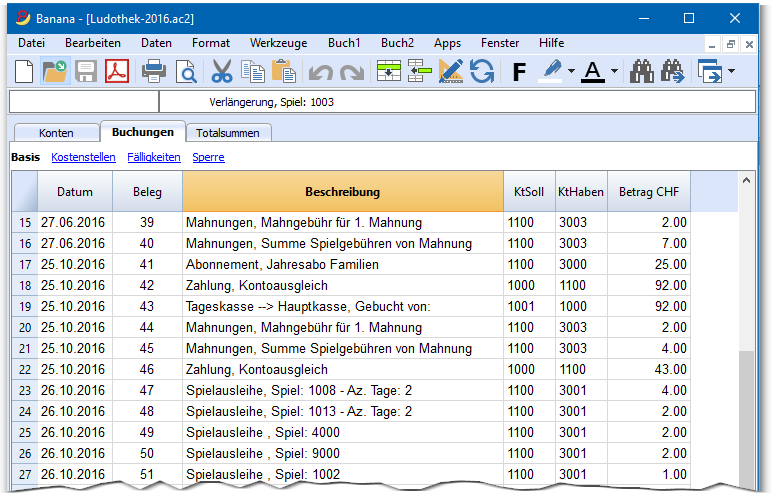Click the empty cell reference box left of text field

84,102
